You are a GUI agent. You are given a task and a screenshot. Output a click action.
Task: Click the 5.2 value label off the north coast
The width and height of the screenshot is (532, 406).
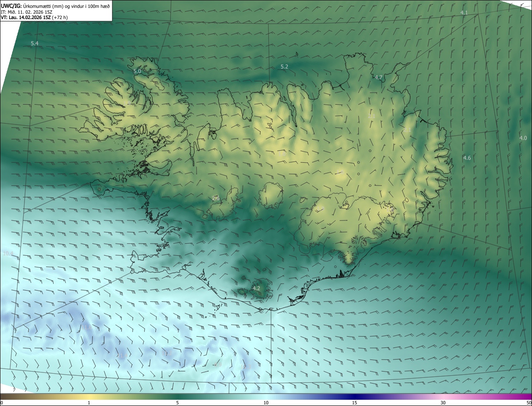click(x=284, y=66)
